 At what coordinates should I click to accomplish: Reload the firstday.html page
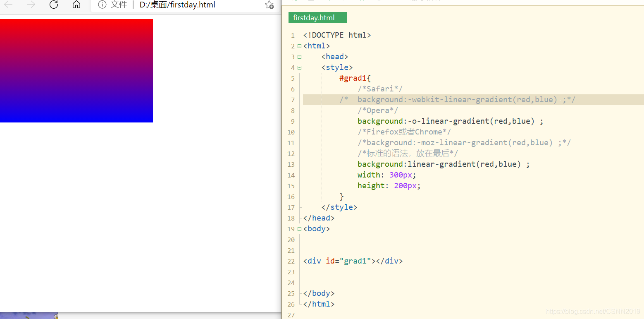pos(54,5)
